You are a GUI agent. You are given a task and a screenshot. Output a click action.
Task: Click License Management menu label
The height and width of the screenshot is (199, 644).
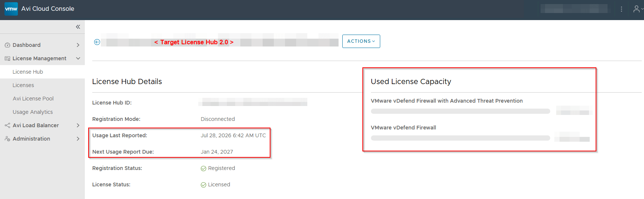tap(39, 58)
